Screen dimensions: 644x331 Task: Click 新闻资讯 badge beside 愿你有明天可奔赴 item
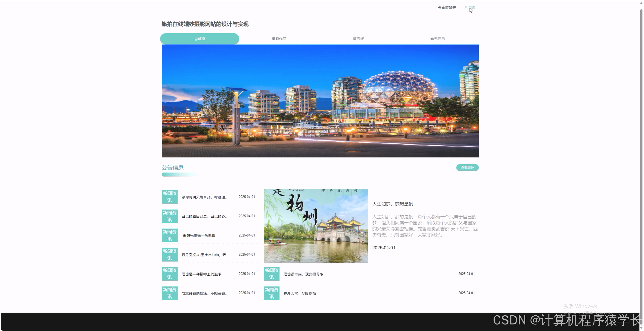169,197
